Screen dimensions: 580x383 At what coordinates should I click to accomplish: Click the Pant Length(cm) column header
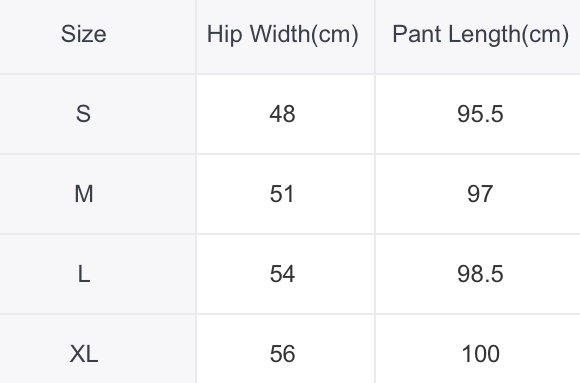480,35
